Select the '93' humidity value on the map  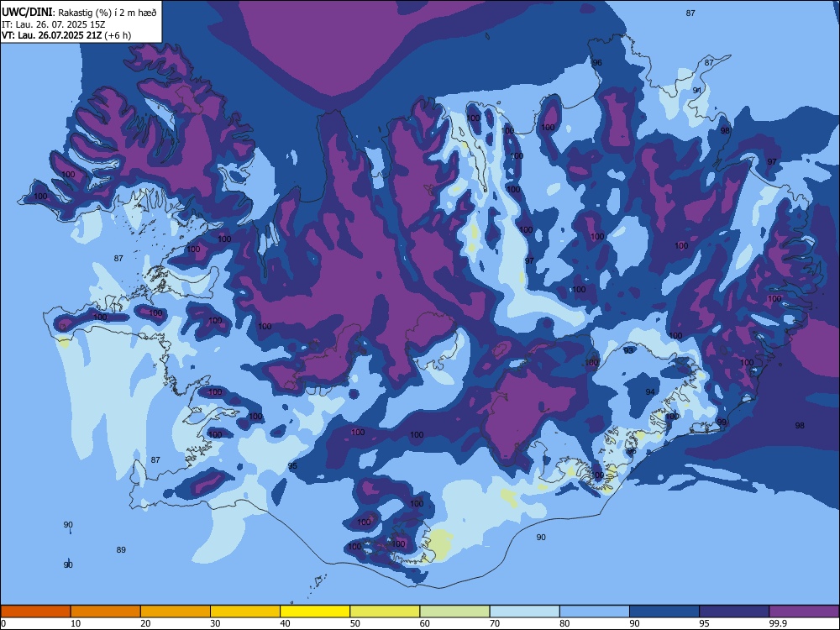pos(628,350)
